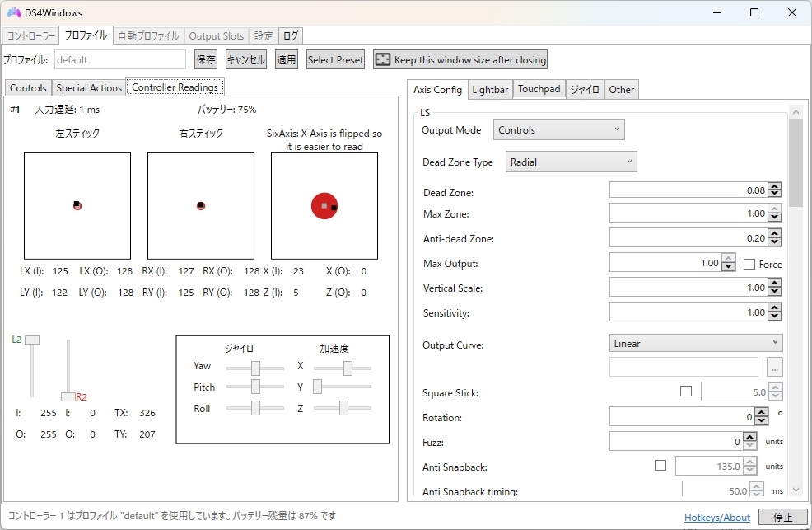Click the gyro Roll slider
Image resolution: width=812 pixels, height=530 pixels.
pos(255,408)
